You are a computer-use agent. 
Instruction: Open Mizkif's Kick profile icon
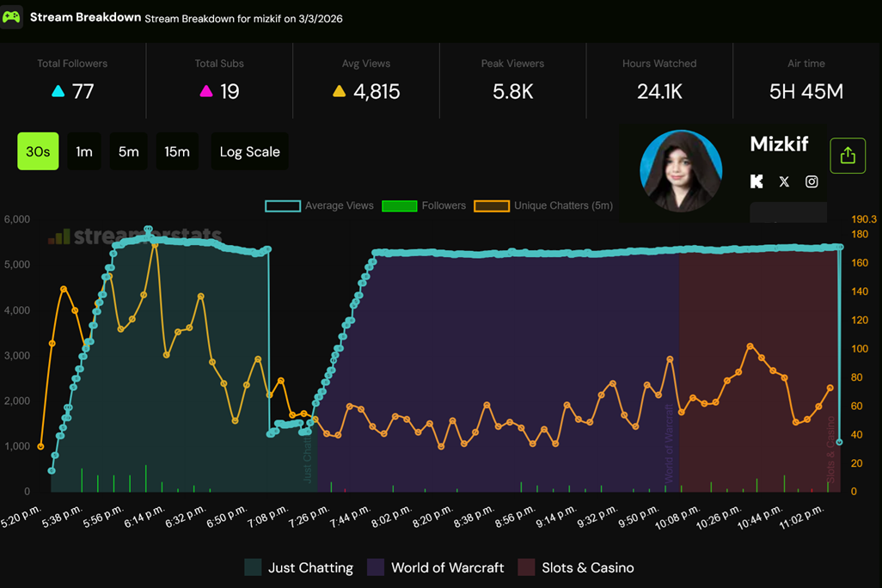click(x=756, y=181)
